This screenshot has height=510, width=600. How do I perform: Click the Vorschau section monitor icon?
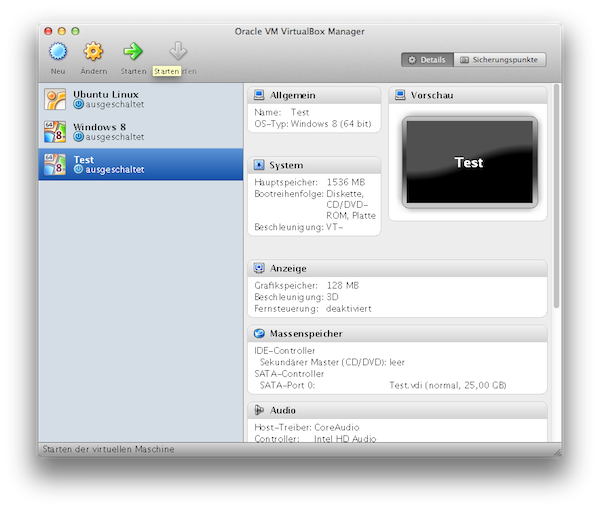tap(400, 95)
